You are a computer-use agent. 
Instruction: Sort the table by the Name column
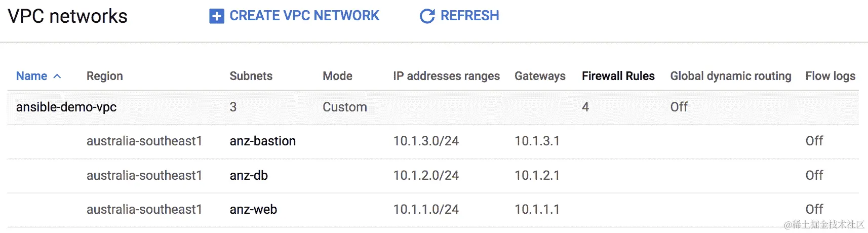click(x=31, y=76)
